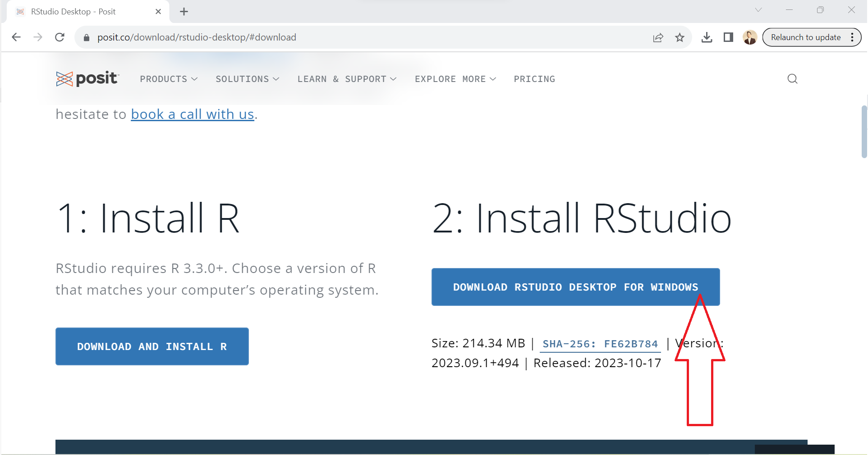The height and width of the screenshot is (455, 868).
Task: Expand the Explore More dropdown
Action: coord(455,79)
